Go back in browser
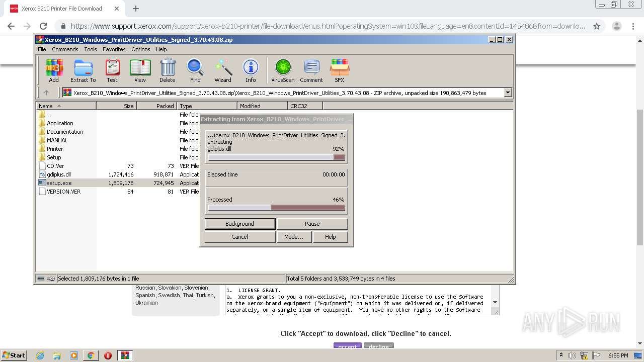The image size is (644, 362). (x=11, y=26)
